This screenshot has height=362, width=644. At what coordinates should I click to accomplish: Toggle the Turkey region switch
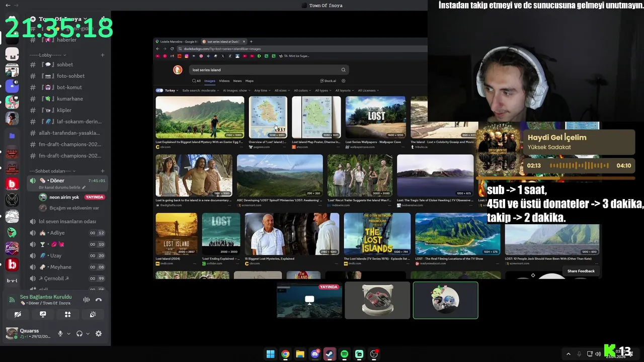tap(159, 90)
